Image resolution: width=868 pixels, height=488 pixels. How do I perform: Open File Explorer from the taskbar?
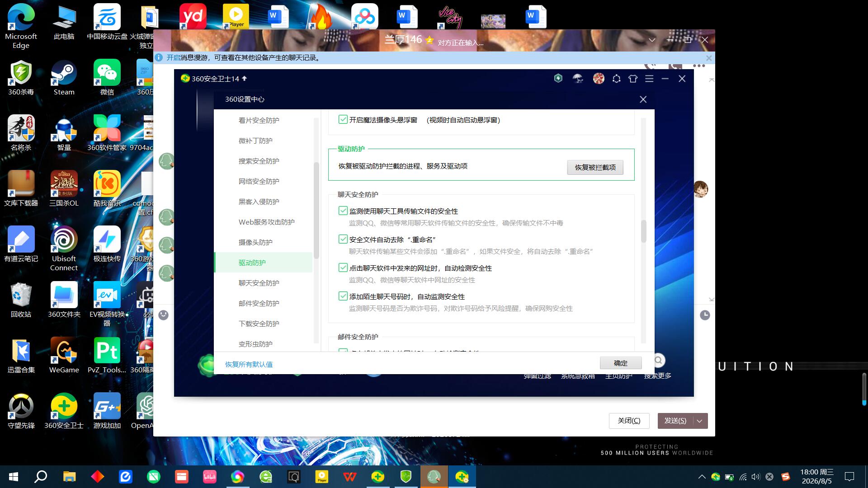69,477
